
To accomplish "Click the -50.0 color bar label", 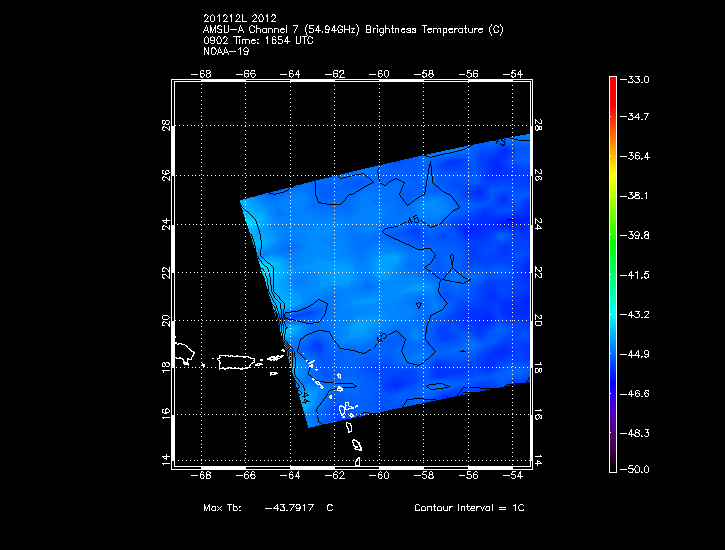I will click(634, 470).
